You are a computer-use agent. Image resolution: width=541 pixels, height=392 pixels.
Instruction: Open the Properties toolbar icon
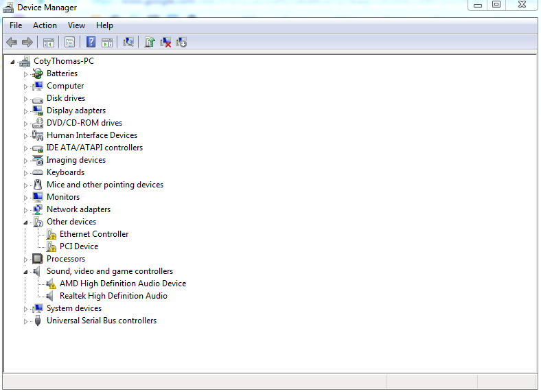[x=69, y=43]
